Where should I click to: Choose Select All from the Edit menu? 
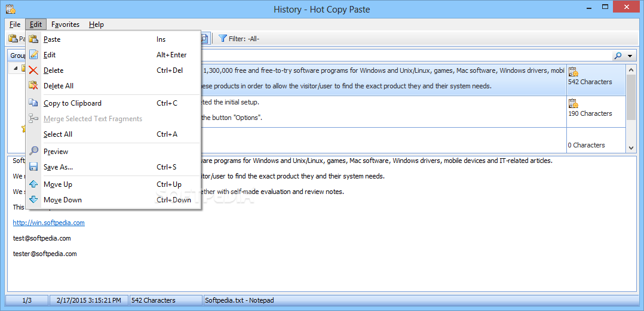(114, 134)
